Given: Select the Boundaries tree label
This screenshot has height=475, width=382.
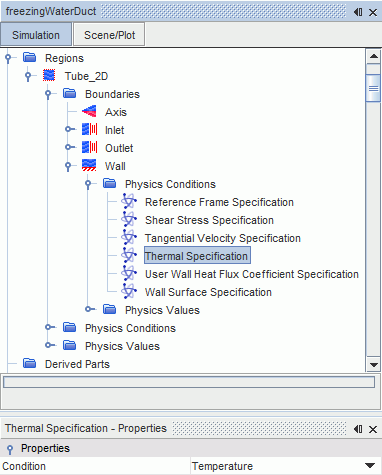Looking at the screenshot, I should click(112, 94).
